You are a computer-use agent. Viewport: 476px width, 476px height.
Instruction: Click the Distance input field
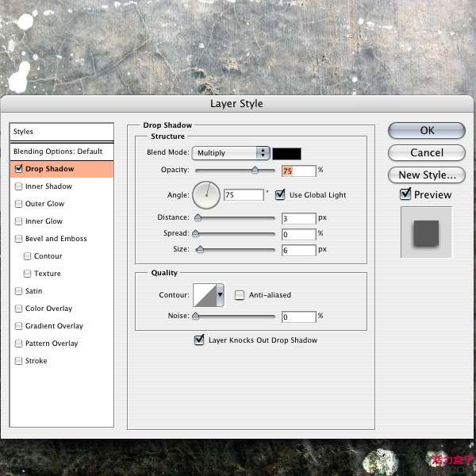pyautogui.click(x=298, y=217)
